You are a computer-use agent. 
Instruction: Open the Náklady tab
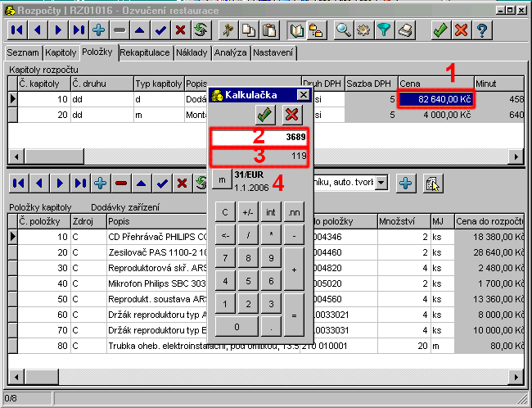[192, 52]
